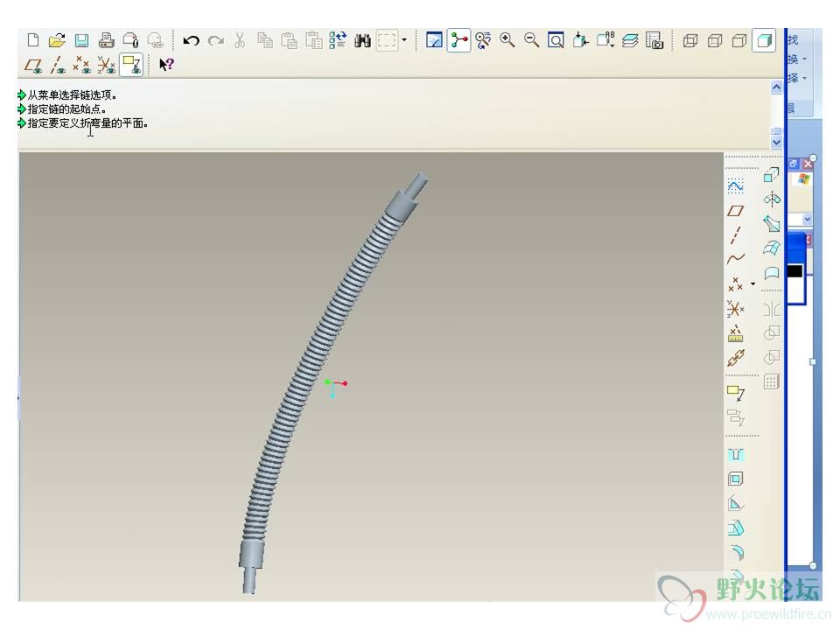Select the Datum Plane tool in the right toolbar
This screenshot has width=840, height=630.
coord(736,211)
